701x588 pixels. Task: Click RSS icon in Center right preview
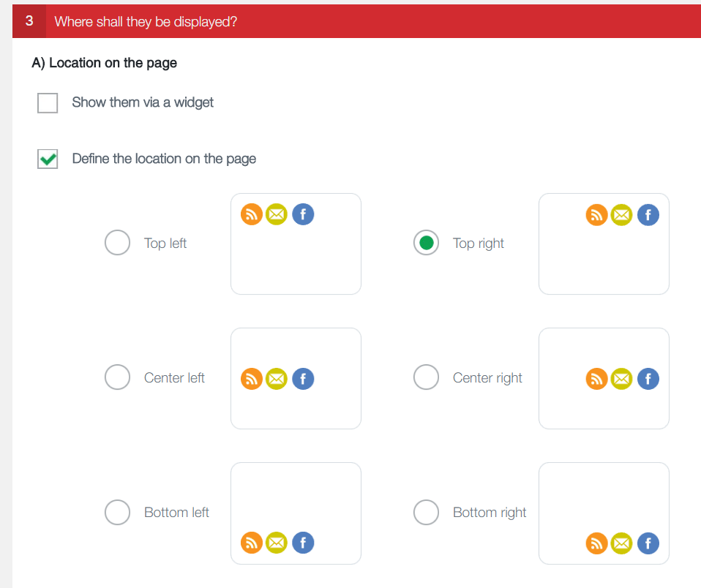(597, 379)
